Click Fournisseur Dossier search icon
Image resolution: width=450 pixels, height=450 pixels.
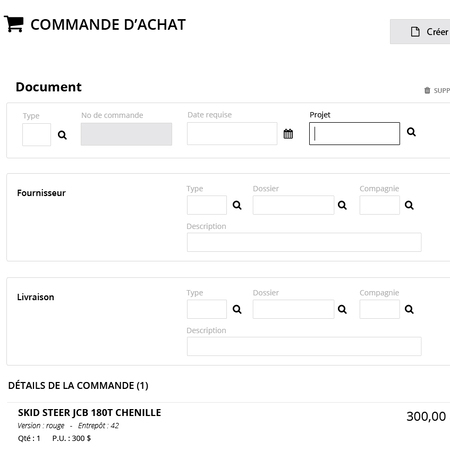[342, 205]
